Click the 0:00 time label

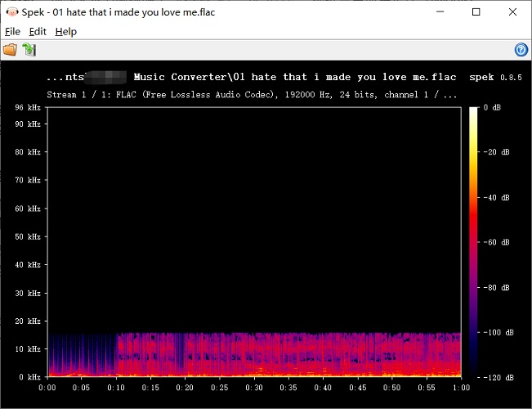[x=47, y=388]
